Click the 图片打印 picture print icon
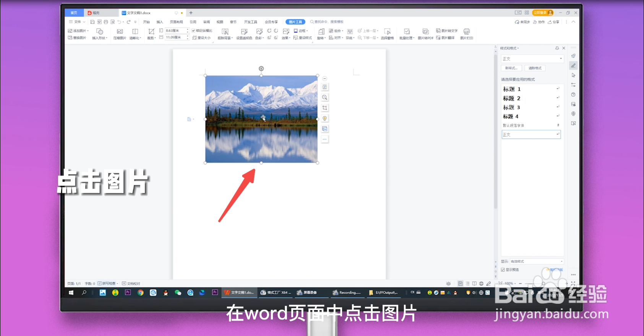Image resolution: width=644 pixels, height=336 pixels. tap(466, 31)
